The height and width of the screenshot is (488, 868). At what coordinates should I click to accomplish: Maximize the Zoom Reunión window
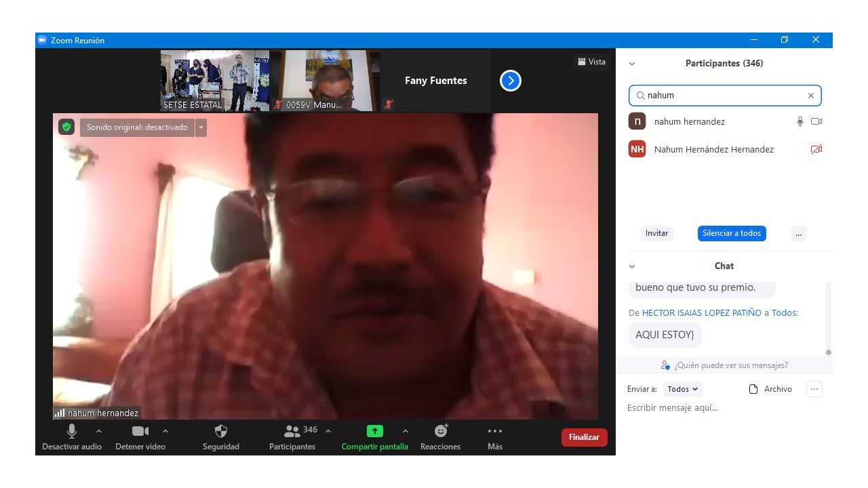(x=785, y=40)
